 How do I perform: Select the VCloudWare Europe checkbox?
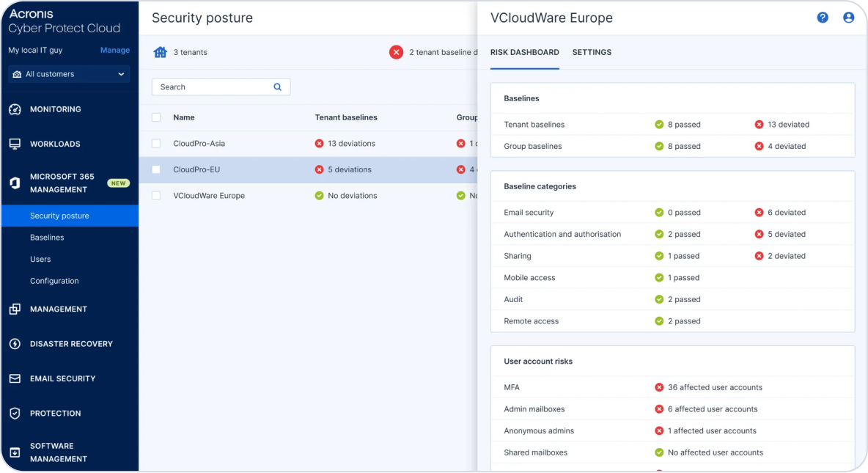click(x=156, y=195)
